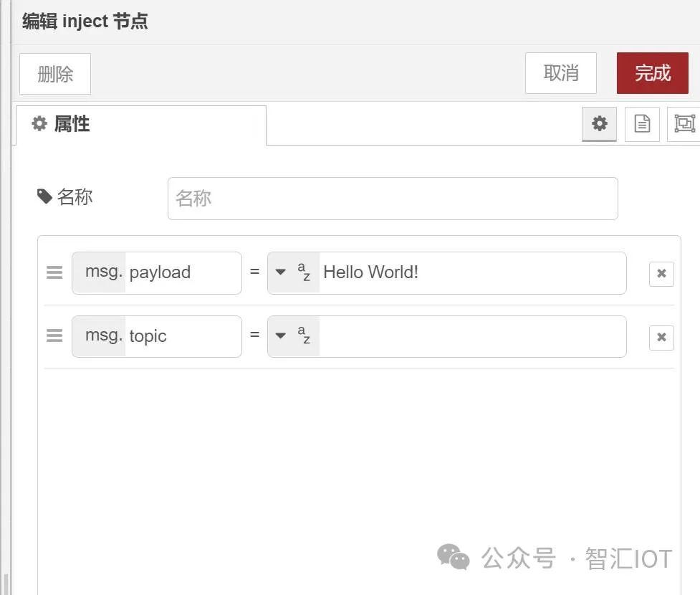Focus the 名称 name input field
Image resolution: width=700 pixels, height=595 pixels.
click(393, 199)
